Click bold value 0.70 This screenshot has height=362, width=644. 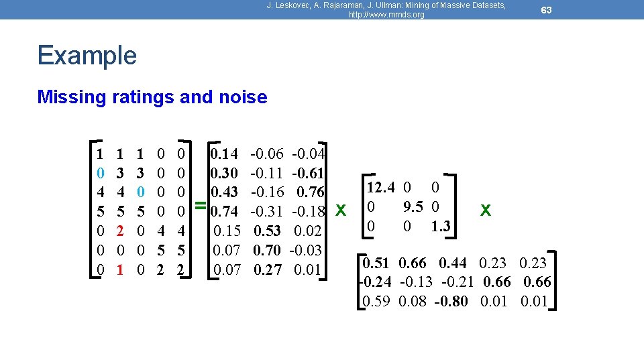click(268, 250)
